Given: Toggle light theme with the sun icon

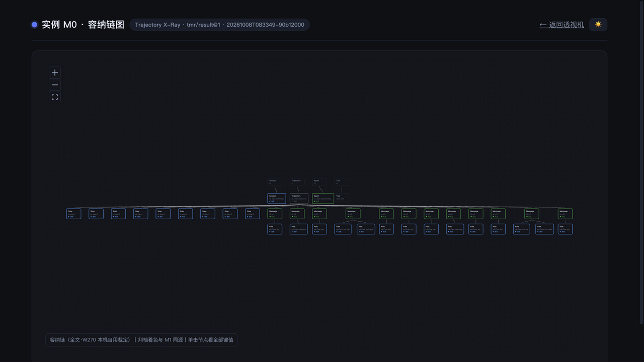Looking at the screenshot, I should pyautogui.click(x=598, y=25).
